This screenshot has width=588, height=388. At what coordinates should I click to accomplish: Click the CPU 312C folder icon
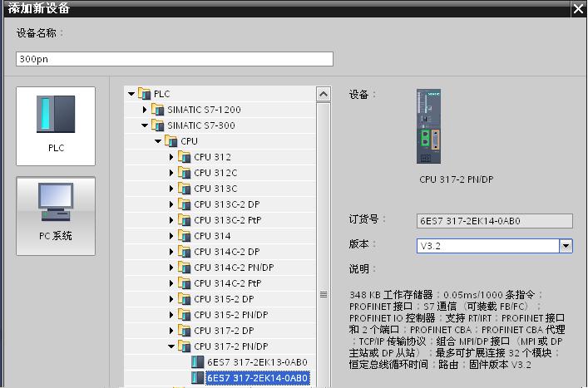(x=185, y=172)
